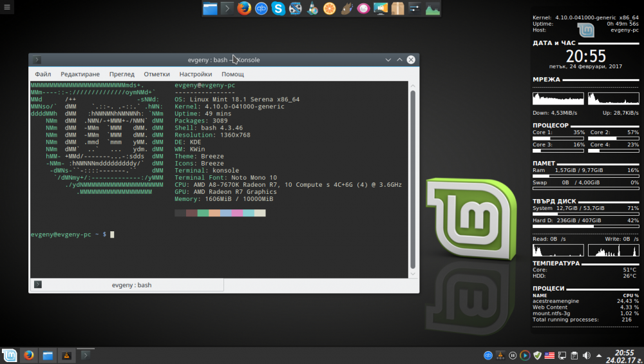Click the brown animal icon in the top dock
The image size is (644, 364).
tap(346, 8)
